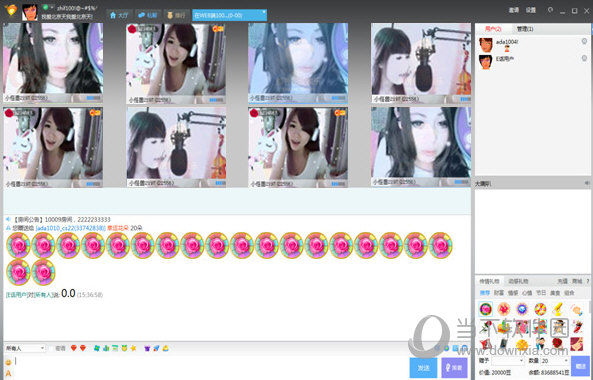Screen dimensions: 593x380
Task: Select the second user in the user list
Action: [x=533, y=62]
